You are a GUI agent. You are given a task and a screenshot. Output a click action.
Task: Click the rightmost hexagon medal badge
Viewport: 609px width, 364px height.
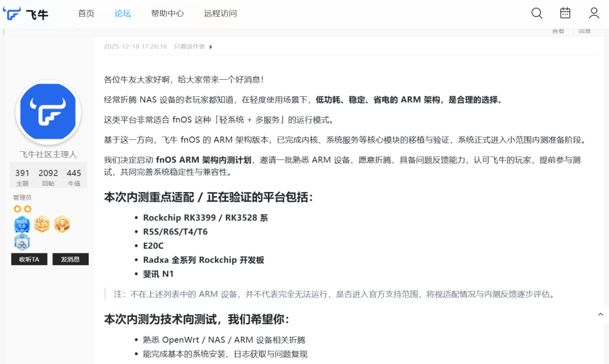[62, 224]
